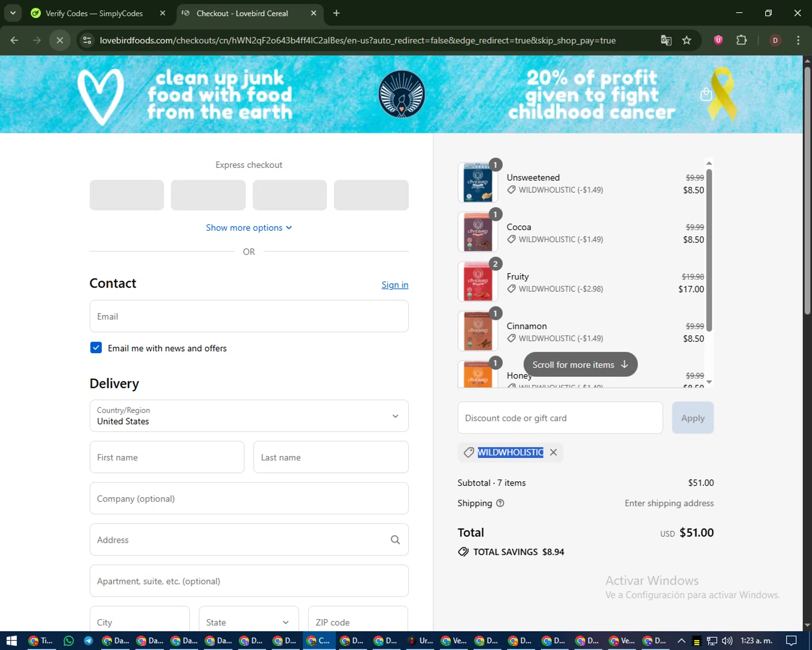Click the page vertical scrollbar

click(x=807, y=190)
